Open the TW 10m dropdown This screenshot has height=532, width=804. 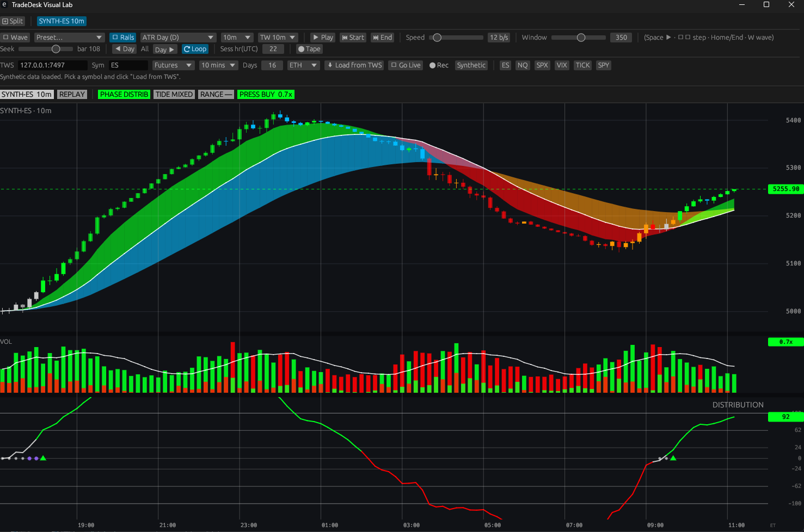(278, 38)
